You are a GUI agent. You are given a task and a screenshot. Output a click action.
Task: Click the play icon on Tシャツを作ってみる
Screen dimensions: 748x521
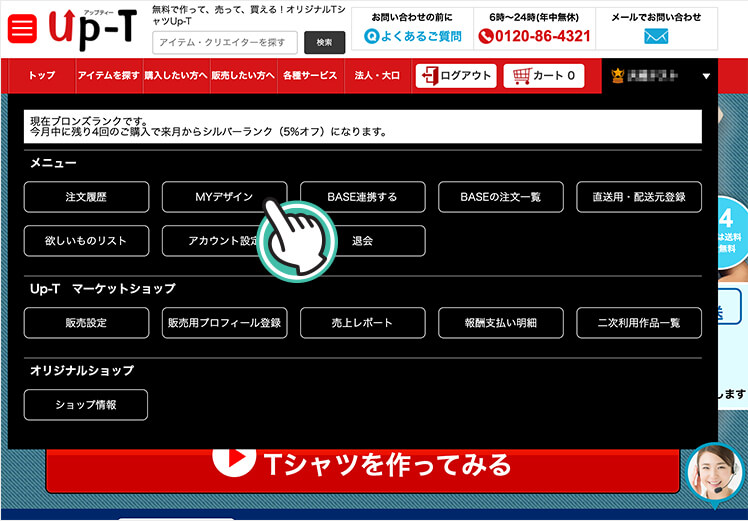tap(235, 463)
